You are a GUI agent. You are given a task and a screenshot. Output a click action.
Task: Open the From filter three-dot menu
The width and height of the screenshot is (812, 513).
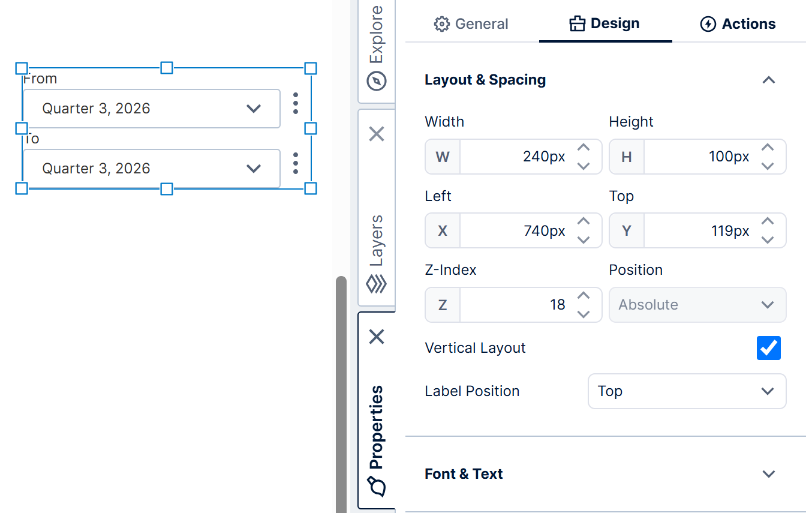(295, 103)
